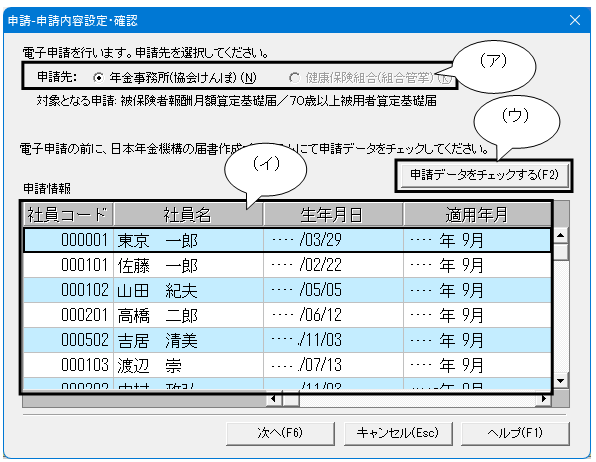Click 生年月日 column header
The width and height of the screenshot is (596, 462).
pos(333,215)
